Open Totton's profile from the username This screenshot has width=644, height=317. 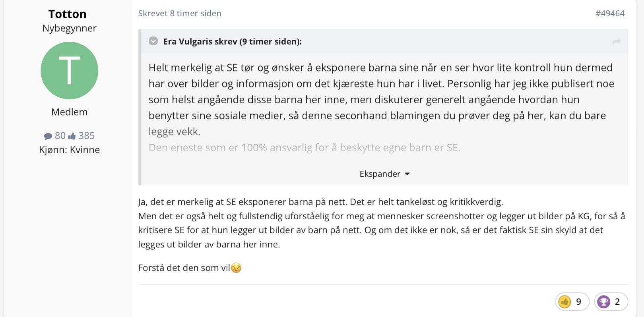(68, 14)
